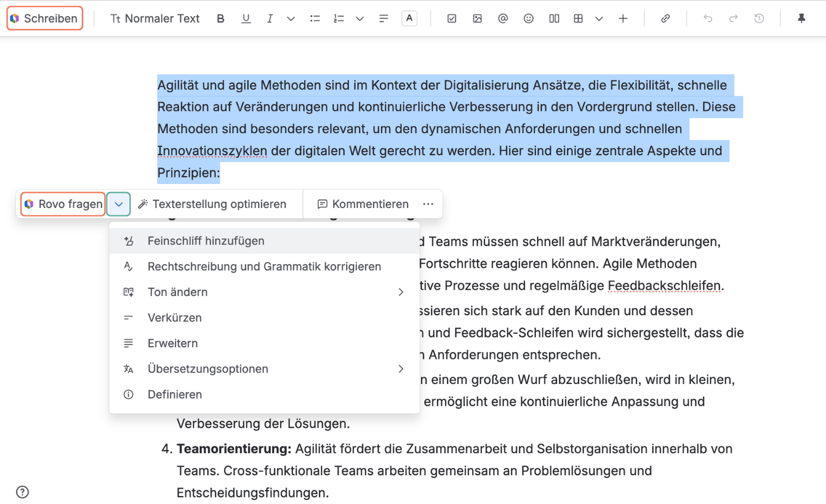This screenshot has width=826, height=504.
Task: Click the bold text Teamorientierung:
Action: pos(234,449)
